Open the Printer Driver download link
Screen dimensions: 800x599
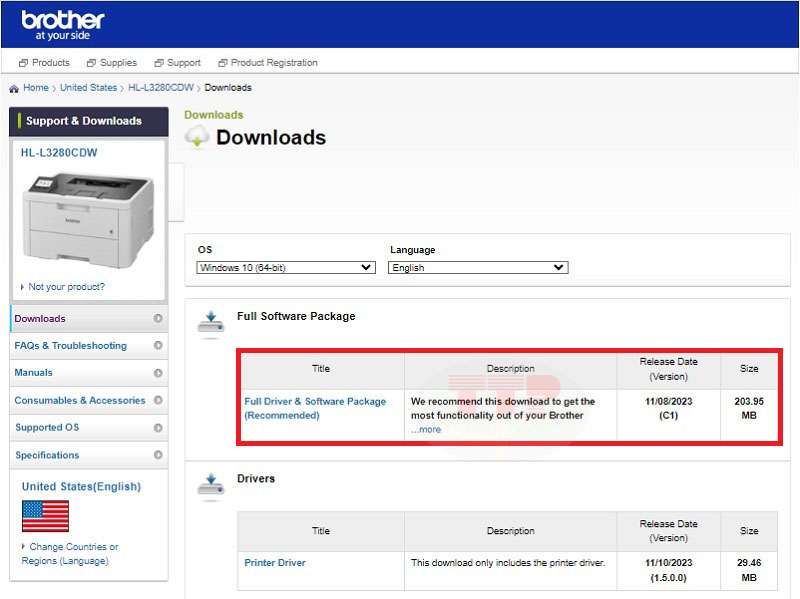click(275, 563)
